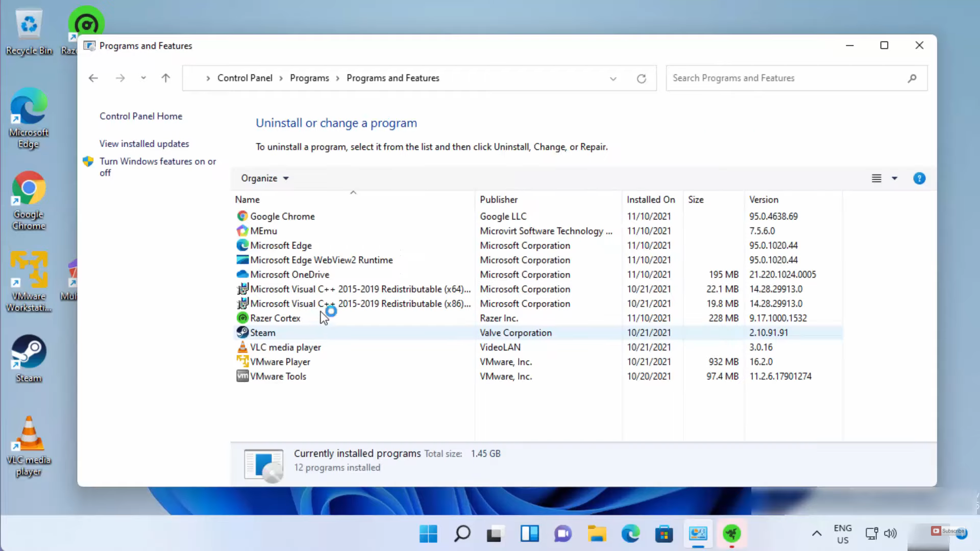
Task: Click the refresh icon in address bar
Action: point(641,79)
